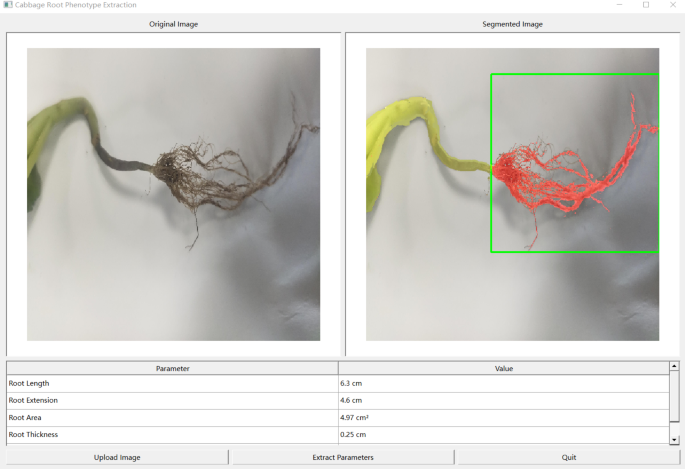Close the Cabbage Root Phenotype Extraction window
685x469 pixels.
673,5
